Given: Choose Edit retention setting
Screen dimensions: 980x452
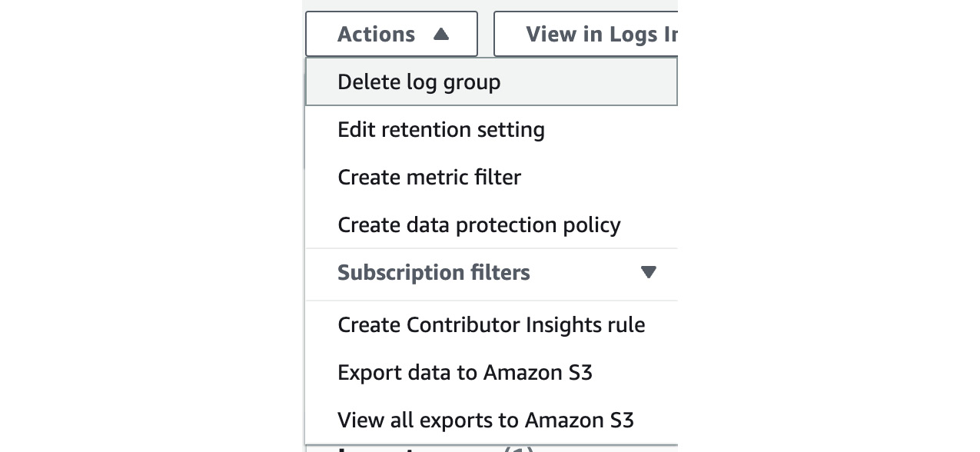Looking at the screenshot, I should pos(491,129).
